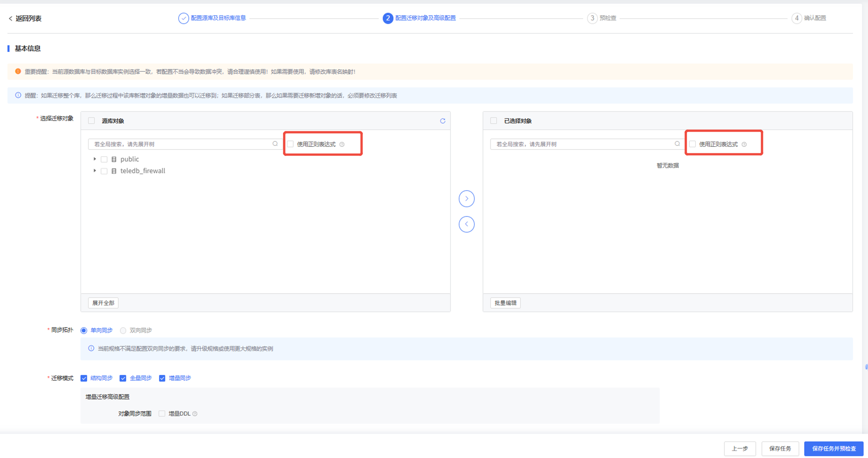The width and height of the screenshot is (868, 458).
Task: Click schema icon next to public
Action: 114,159
